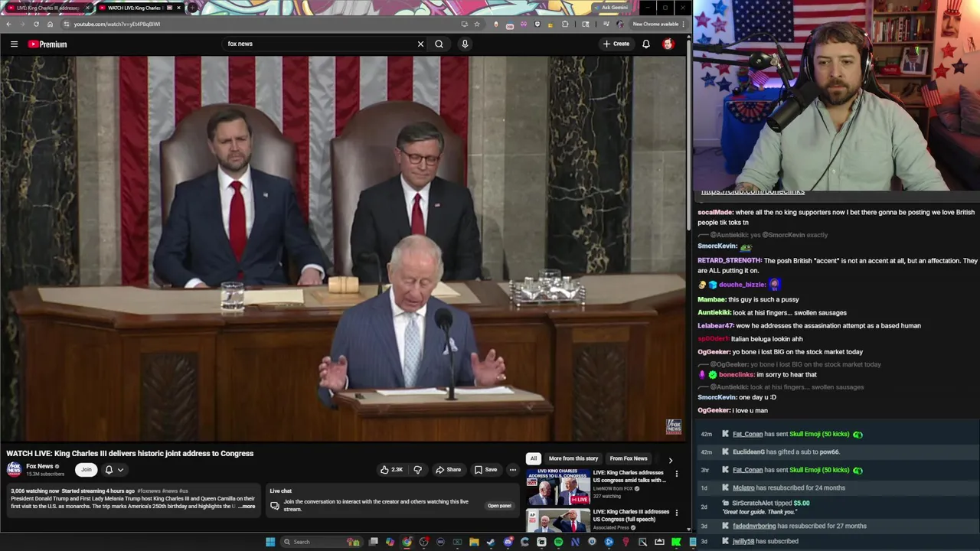Open Steam from the taskbar
Image resolution: width=980 pixels, height=551 pixels.
(491, 542)
